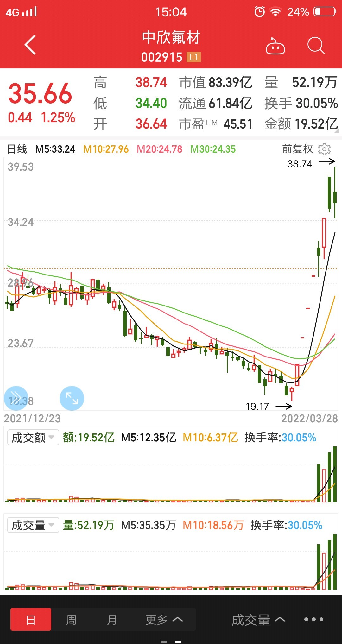Tap the 市盈 45.51 value
Screen dimensions: 342x644
(x=238, y=124)
